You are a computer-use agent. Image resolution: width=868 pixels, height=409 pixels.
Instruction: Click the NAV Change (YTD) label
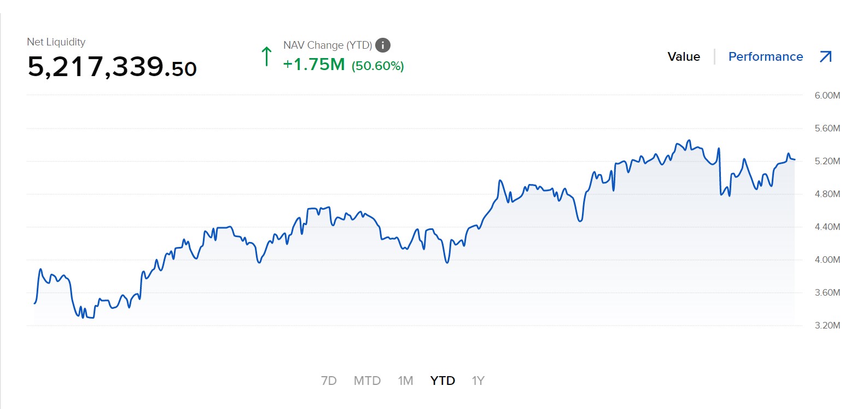328,45
